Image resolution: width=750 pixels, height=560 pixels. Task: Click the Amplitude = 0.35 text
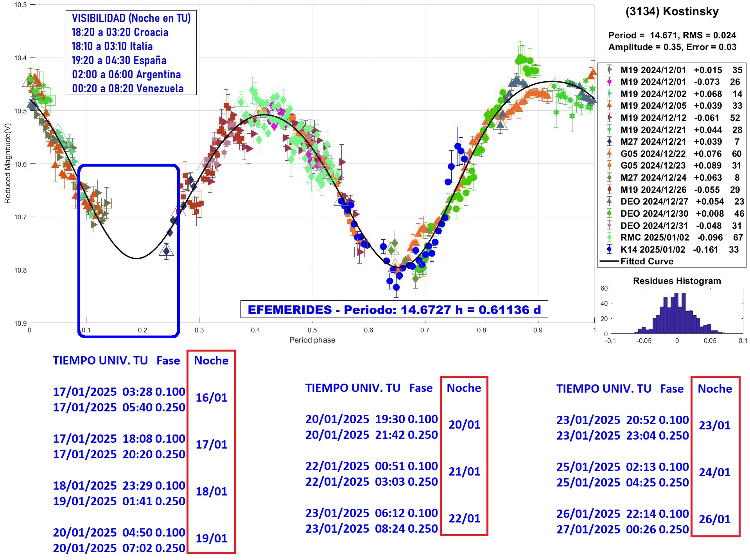click(672, 47)
